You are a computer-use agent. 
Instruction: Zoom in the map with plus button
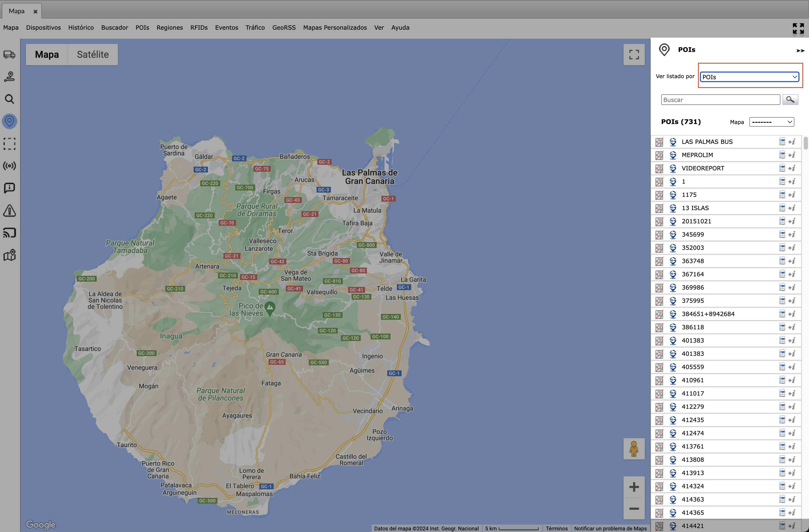click(634, 487)
